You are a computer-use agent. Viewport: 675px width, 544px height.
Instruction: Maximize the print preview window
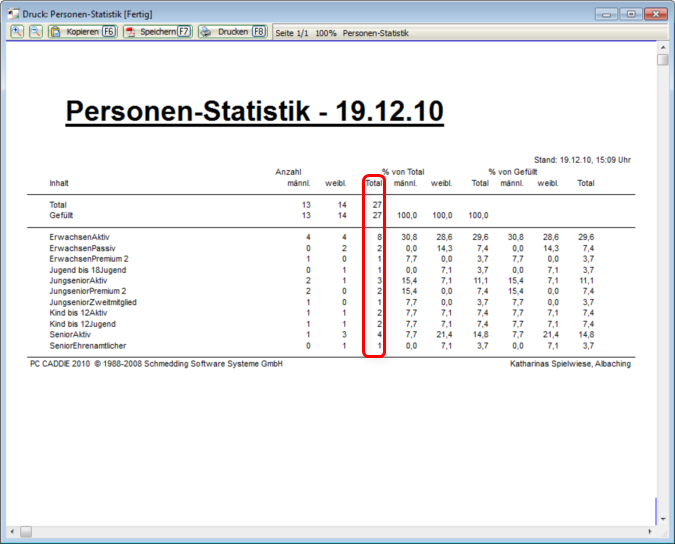click(x=631, y=14)
